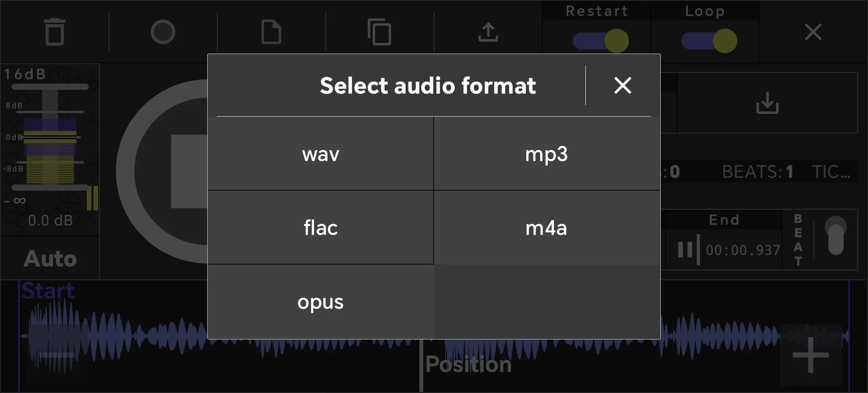This screenshot has width=868, height=393.
Task: Click the duplicate copy icon
Action: pyautogui.click(x=379, y=32)
